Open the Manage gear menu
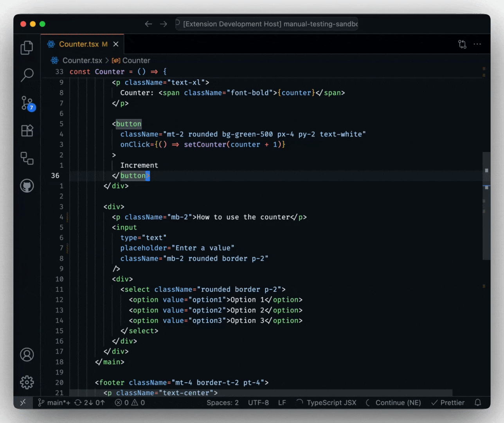The height and width of the screenshot is (423, 504). (x=27, y=382)
